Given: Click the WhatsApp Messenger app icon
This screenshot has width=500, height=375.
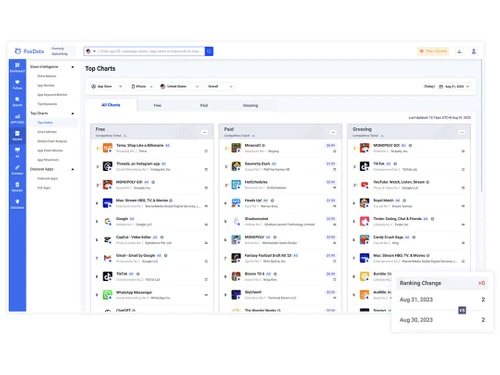Looking at the screenshot, I should [x=107, y=294].
